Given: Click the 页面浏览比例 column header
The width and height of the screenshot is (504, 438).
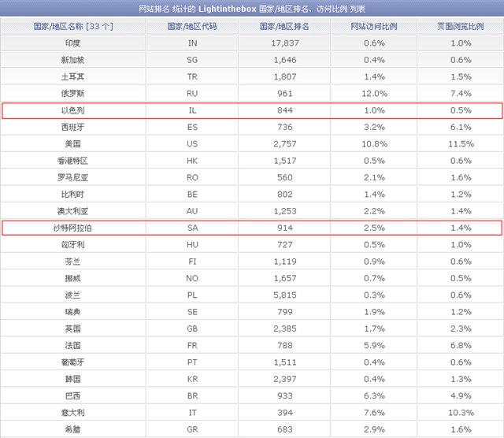Looking at the screenshot, I should coord(461,26).
